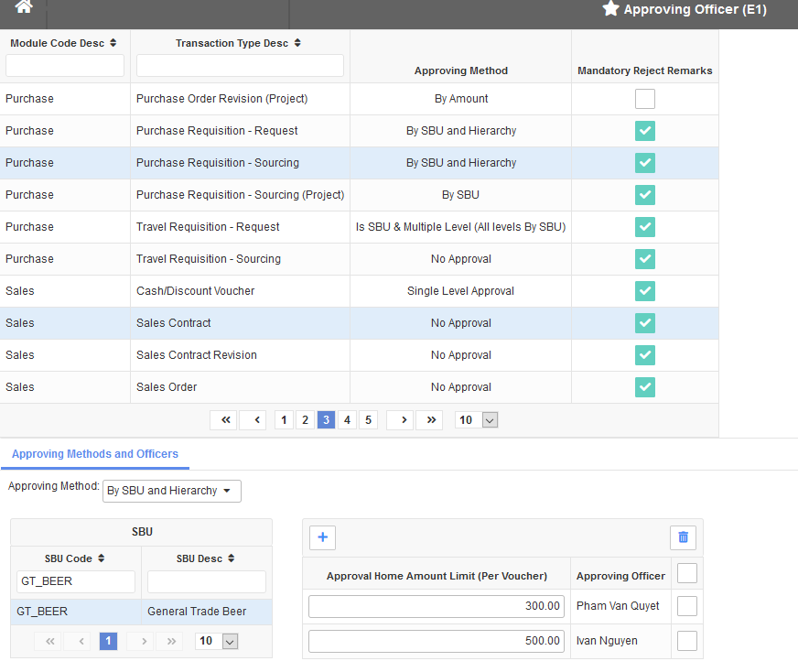Viewport: 798px width, 672px height.
Task: Open the SBU table page size dropdown
Action: coord(216,641)
